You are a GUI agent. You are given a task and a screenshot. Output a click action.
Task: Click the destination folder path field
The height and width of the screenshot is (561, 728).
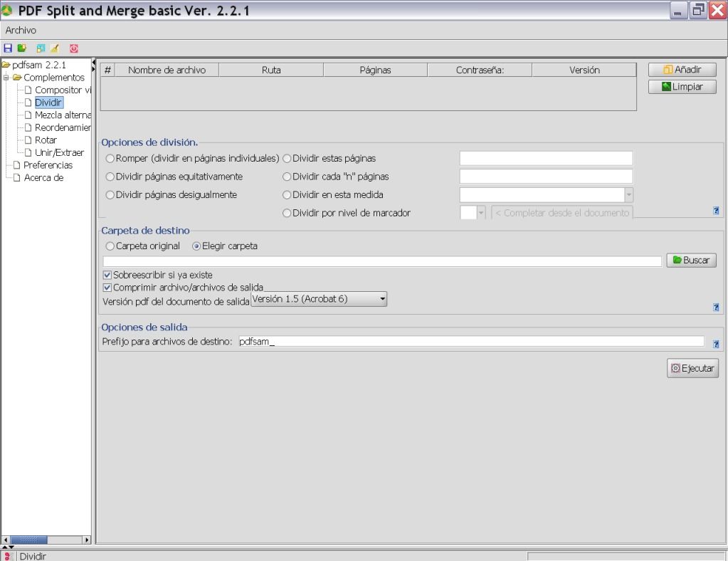click(x=382, y=261)
